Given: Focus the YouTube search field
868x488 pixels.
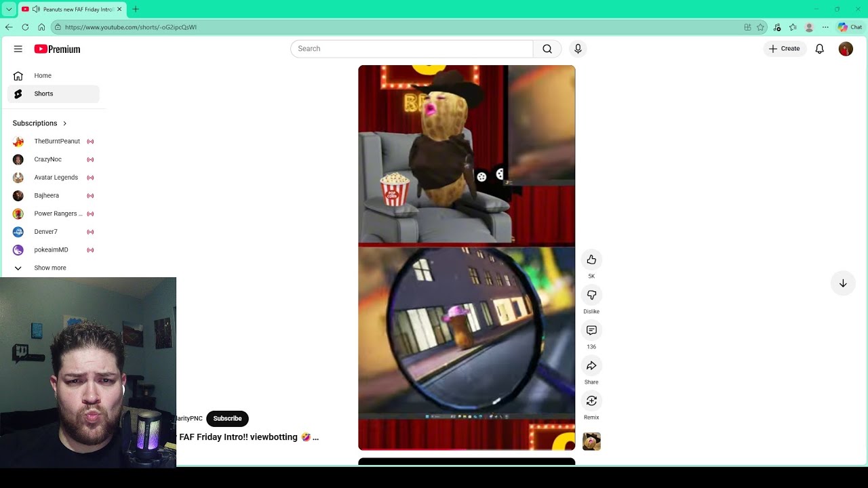Looking at the screenshot, I should tap(412, 49).
